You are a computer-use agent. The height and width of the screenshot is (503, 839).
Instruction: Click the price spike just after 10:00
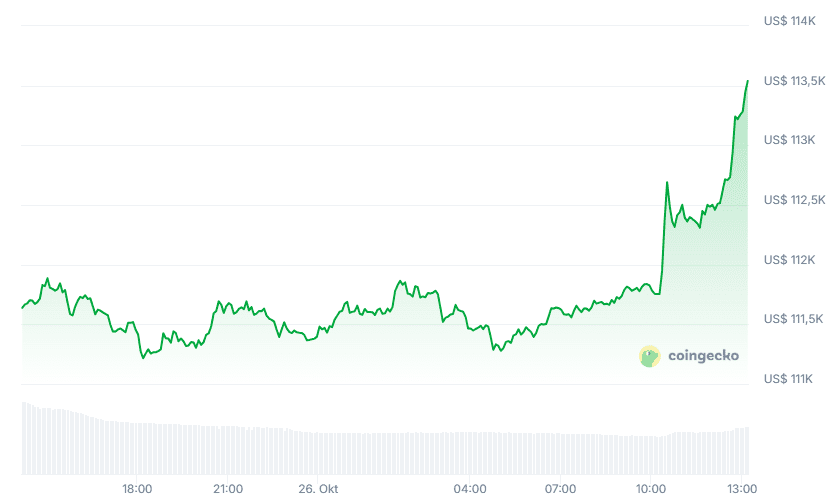[667, 183]
